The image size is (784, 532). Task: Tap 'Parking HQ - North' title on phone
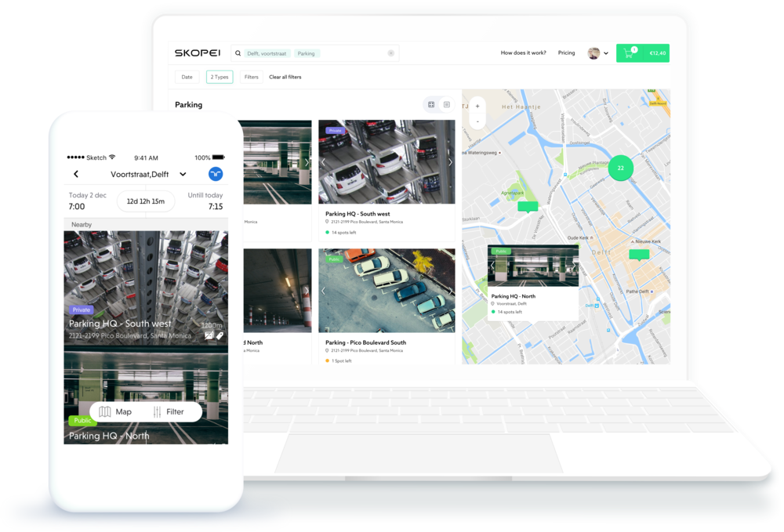[109, 436]
